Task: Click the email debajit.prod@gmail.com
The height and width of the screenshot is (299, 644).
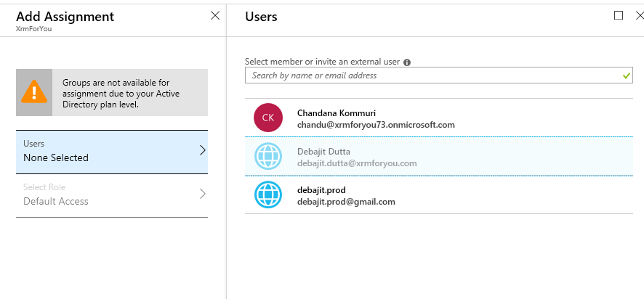Action: (346, 201)
